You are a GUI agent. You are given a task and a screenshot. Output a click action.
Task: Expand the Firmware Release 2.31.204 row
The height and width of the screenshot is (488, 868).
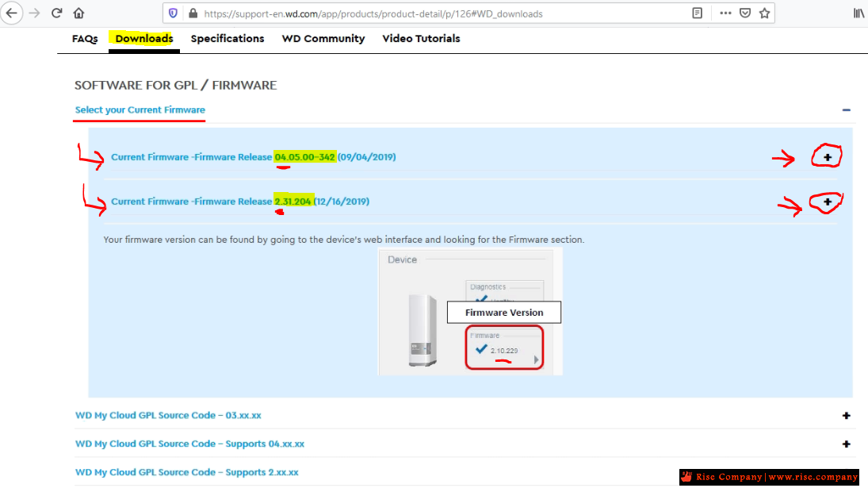[827, 202]
